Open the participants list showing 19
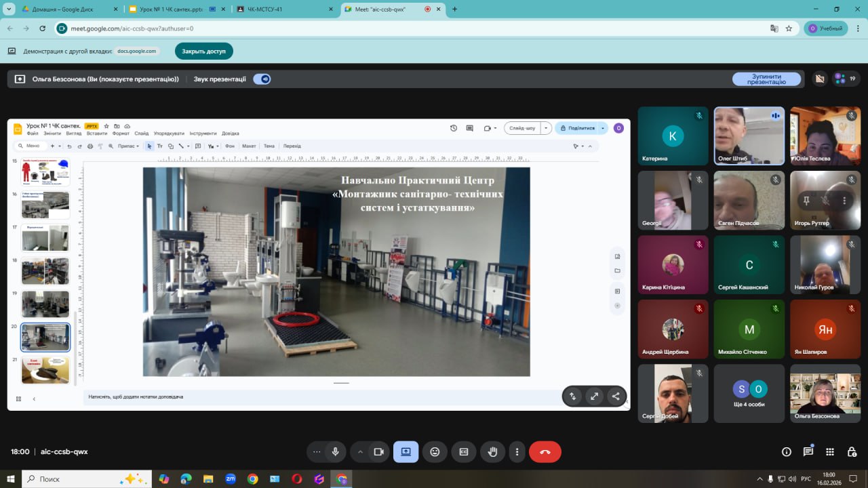 [x=845, y=79]
